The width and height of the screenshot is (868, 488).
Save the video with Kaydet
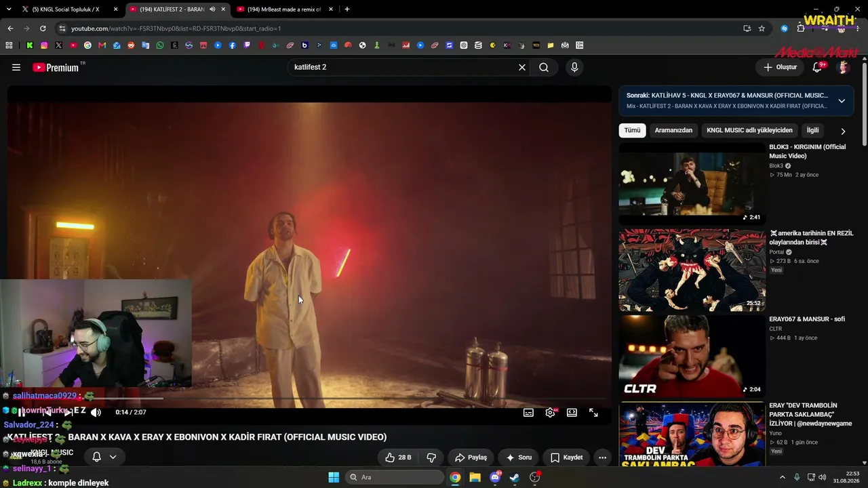click(x=566, y=457)
